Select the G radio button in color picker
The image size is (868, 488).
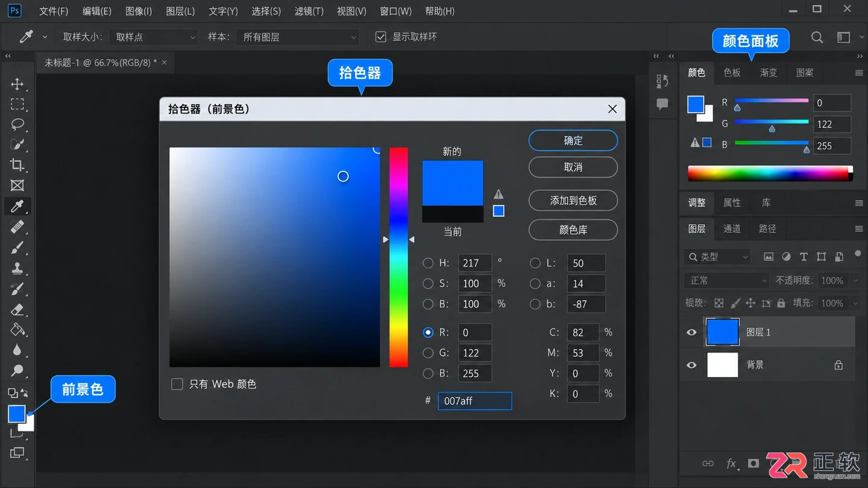428,353
